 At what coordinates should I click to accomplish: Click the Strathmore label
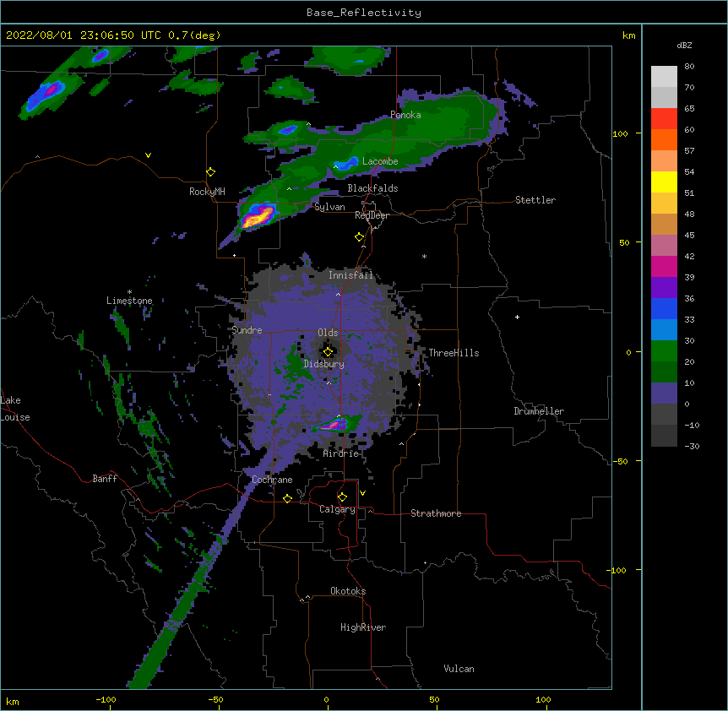(436, 513)
